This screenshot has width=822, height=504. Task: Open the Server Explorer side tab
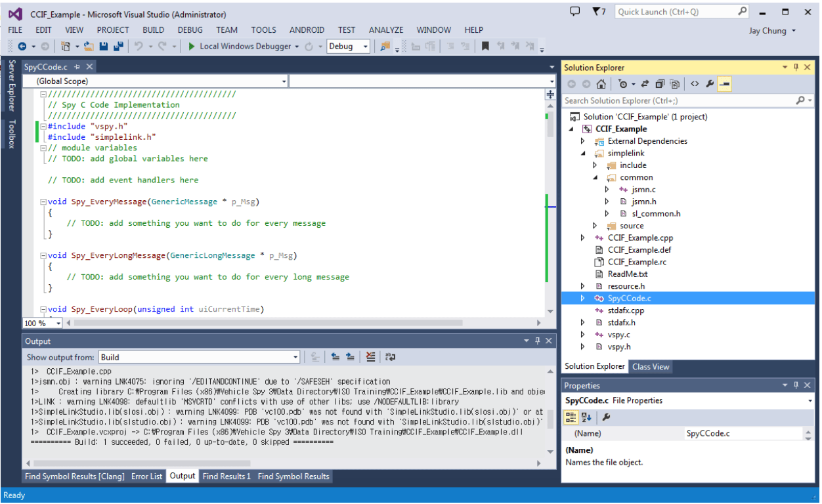(11, 85)
